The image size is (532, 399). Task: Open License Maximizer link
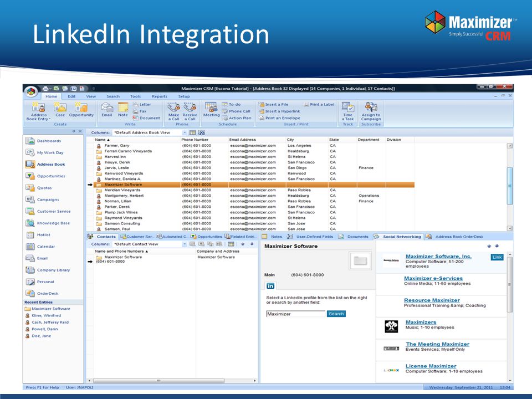click(x=431, y=366)
